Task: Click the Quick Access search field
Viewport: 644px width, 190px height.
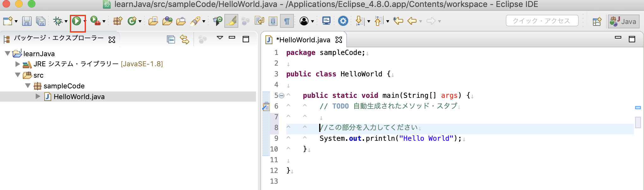Action: point(542,21)
